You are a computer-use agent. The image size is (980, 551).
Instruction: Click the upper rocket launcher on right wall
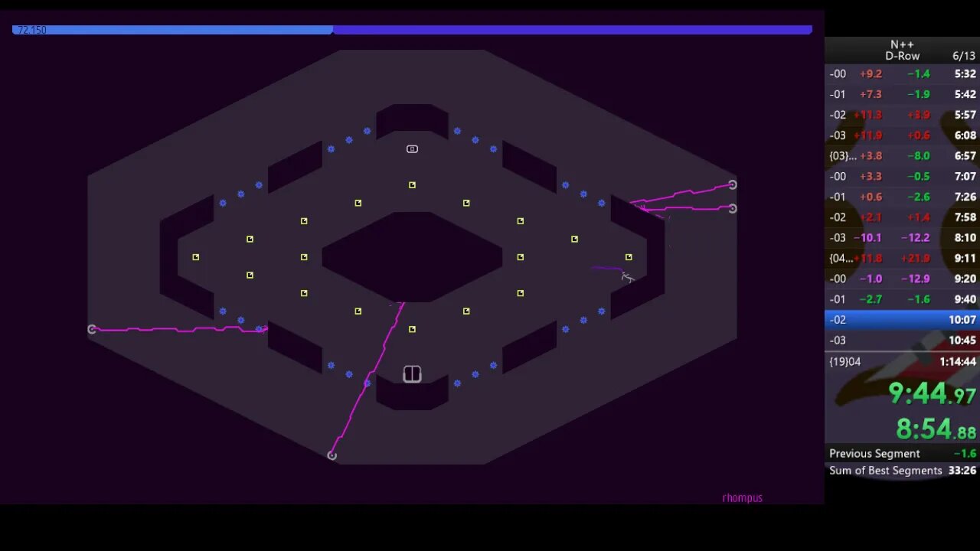(732, 184)
